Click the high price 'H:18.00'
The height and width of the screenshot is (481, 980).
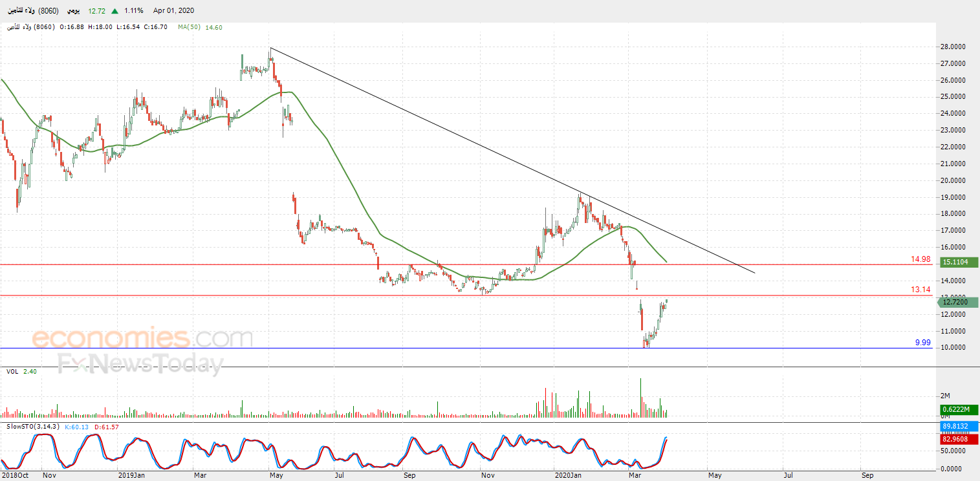pyautogui.click(x=101, y=27)
